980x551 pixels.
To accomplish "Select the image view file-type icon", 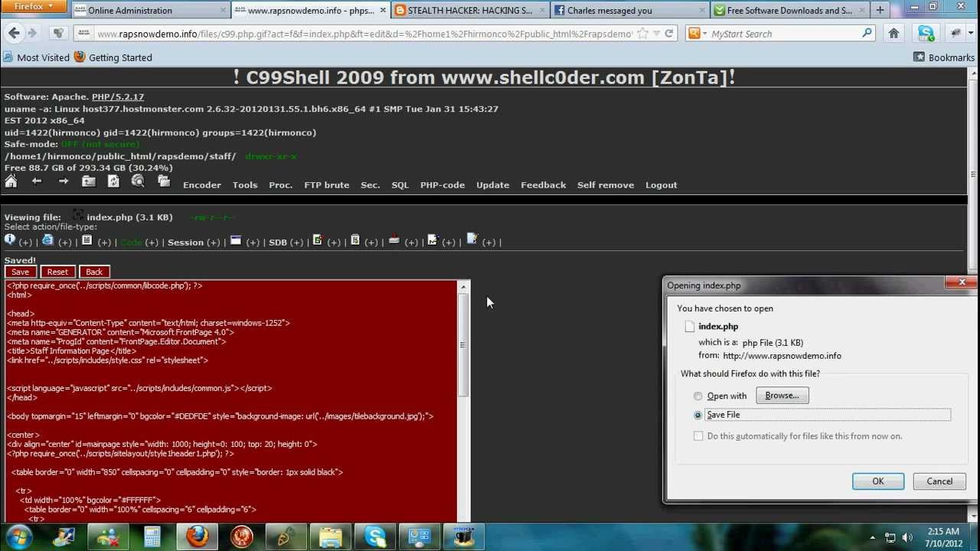I will (x=432, y=240).
